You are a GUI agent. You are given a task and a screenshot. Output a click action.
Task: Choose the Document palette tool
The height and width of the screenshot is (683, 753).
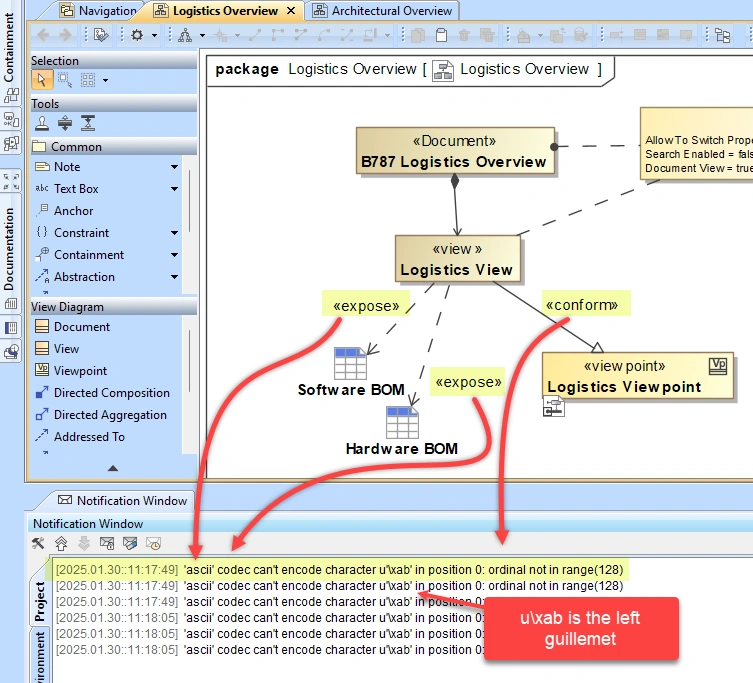click(x=73, y=327)
